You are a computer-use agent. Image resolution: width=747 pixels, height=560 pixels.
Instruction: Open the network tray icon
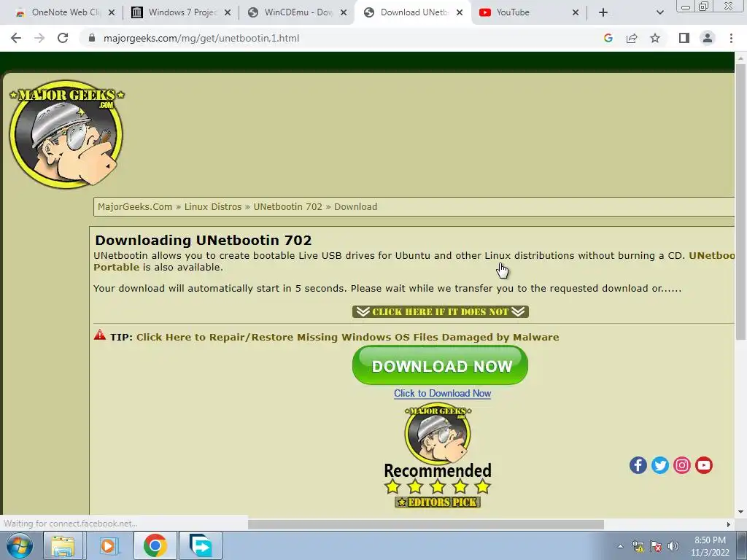coord(638,546)
